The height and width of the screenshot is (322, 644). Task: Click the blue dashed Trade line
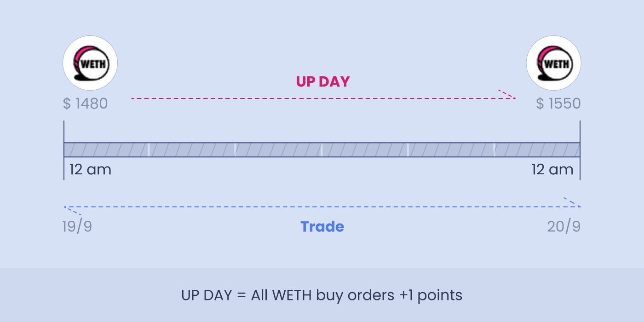(x=322, y=207)
